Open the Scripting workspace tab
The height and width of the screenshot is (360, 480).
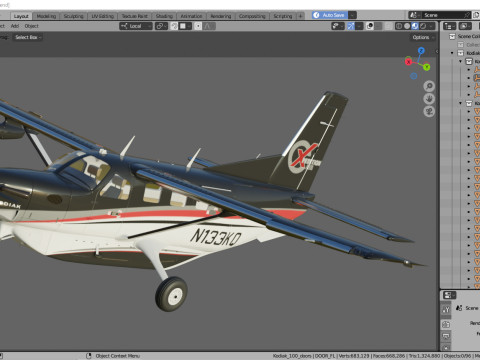[283, 16]
